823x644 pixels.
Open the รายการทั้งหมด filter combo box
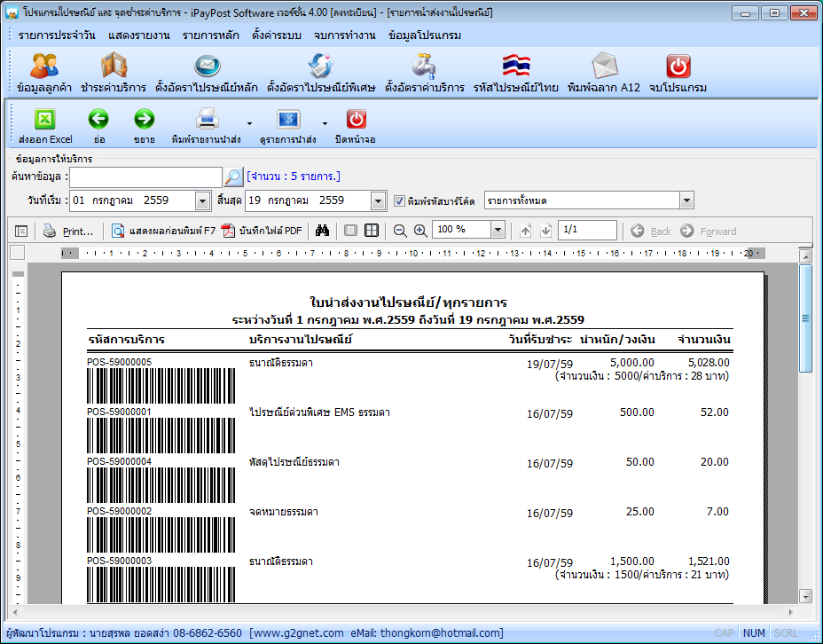pyautogui.click(x=686, y=201)
